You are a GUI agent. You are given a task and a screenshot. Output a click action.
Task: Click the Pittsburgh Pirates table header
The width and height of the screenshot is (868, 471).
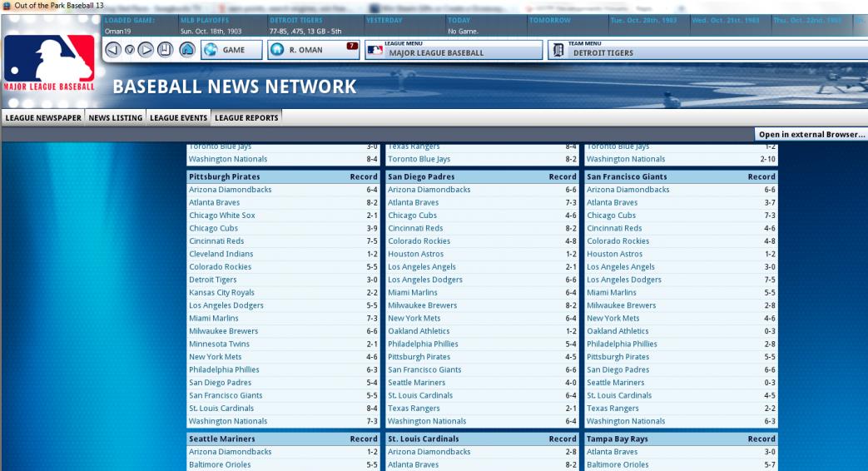pyautogui.click(x=283, y=176)
